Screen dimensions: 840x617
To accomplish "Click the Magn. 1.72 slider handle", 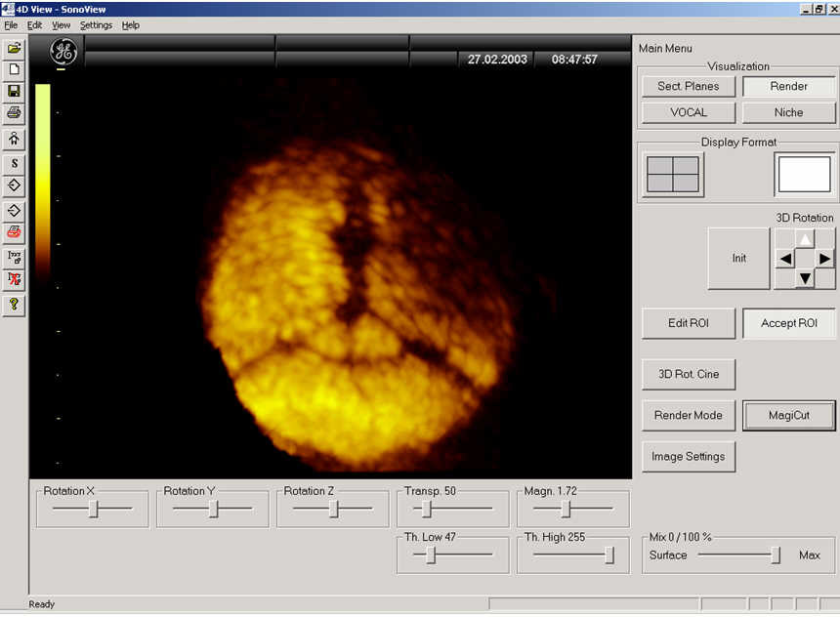I will 566,509.
